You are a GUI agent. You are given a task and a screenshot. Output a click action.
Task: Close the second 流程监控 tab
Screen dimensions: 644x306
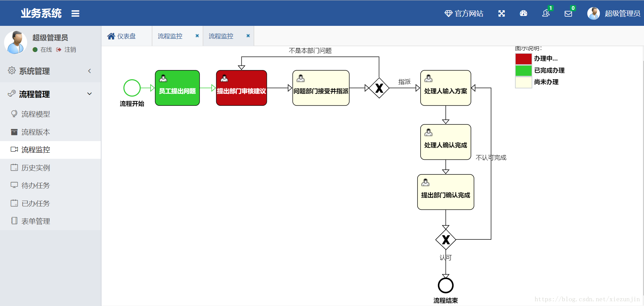pos(248,36)
